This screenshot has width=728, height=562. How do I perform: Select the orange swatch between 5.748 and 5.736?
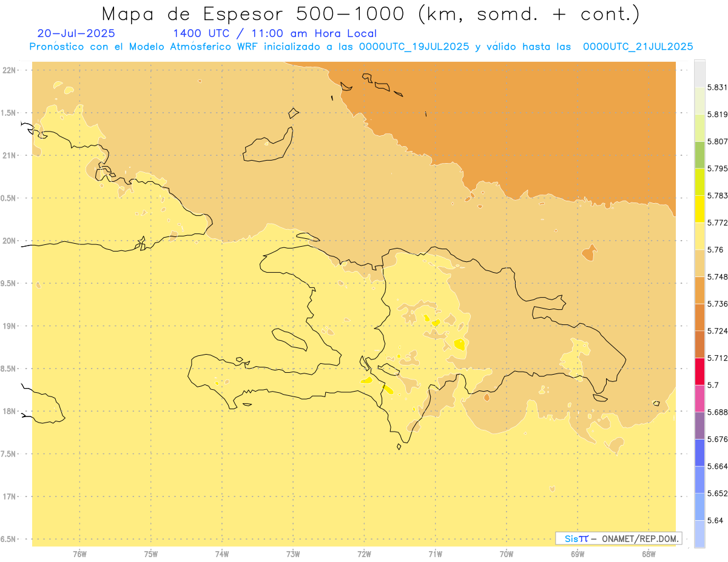coord(699,290)
